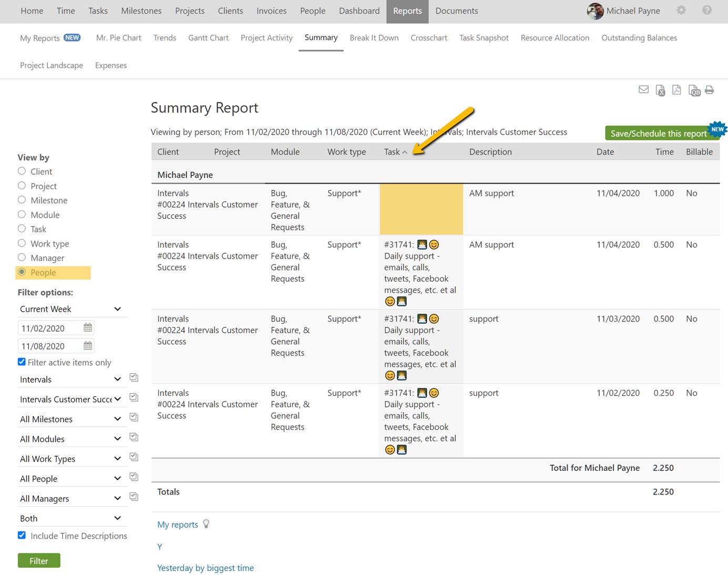The height and width of the screenshot is (575, 728).
Task: Export the report to QuickBooks
Action: [694, 90]
